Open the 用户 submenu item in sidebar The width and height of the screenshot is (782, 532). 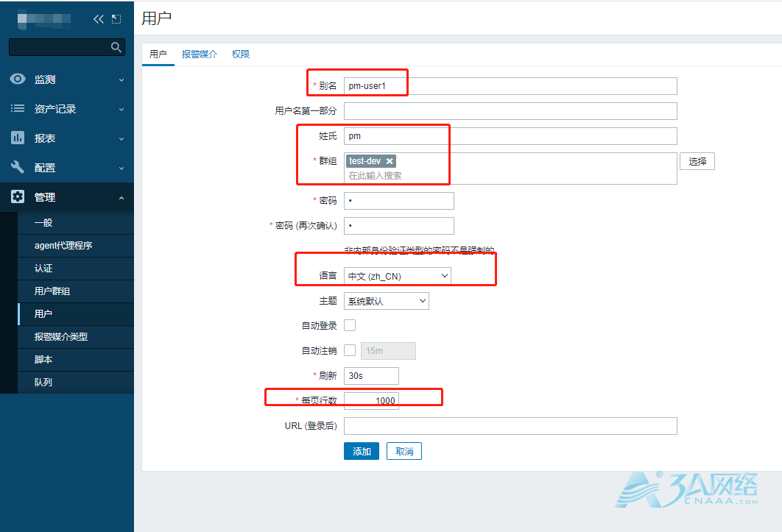coord(76,314)
